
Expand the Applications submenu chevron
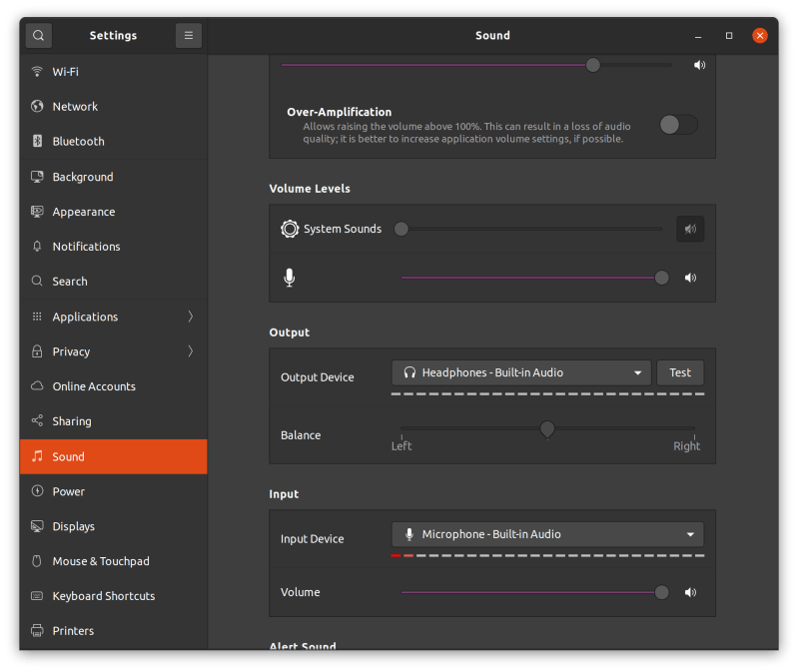click(x=191, y=317)
